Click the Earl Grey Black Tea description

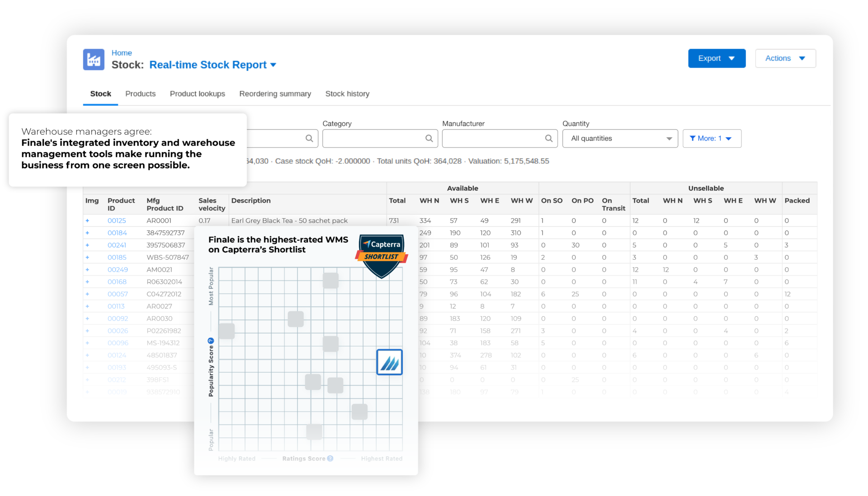[289, 221]
